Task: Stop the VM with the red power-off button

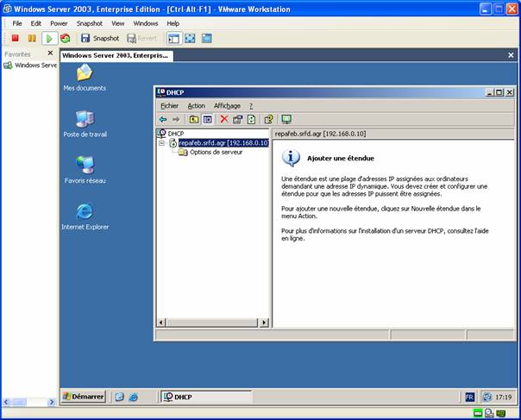Action: [15, 38]
